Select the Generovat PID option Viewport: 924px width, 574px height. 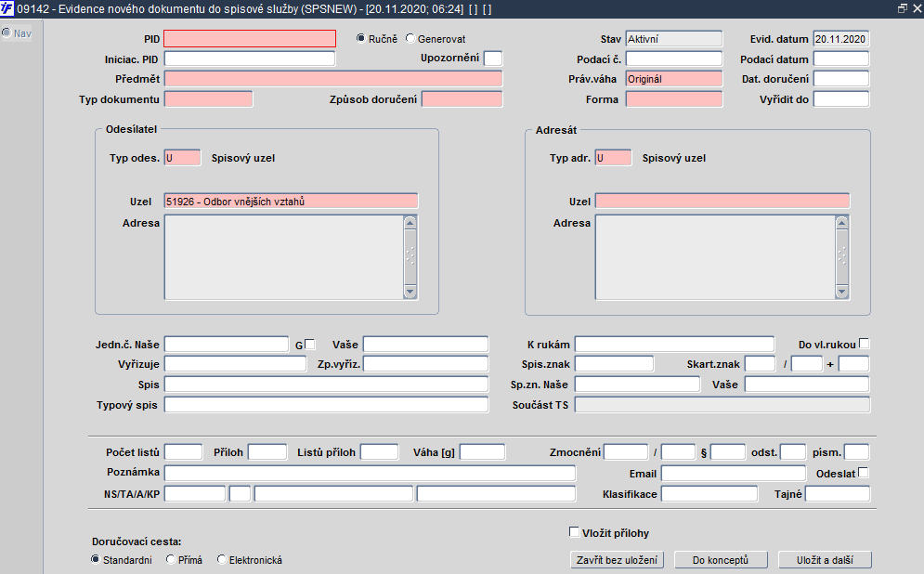click(x=410, y=39)
